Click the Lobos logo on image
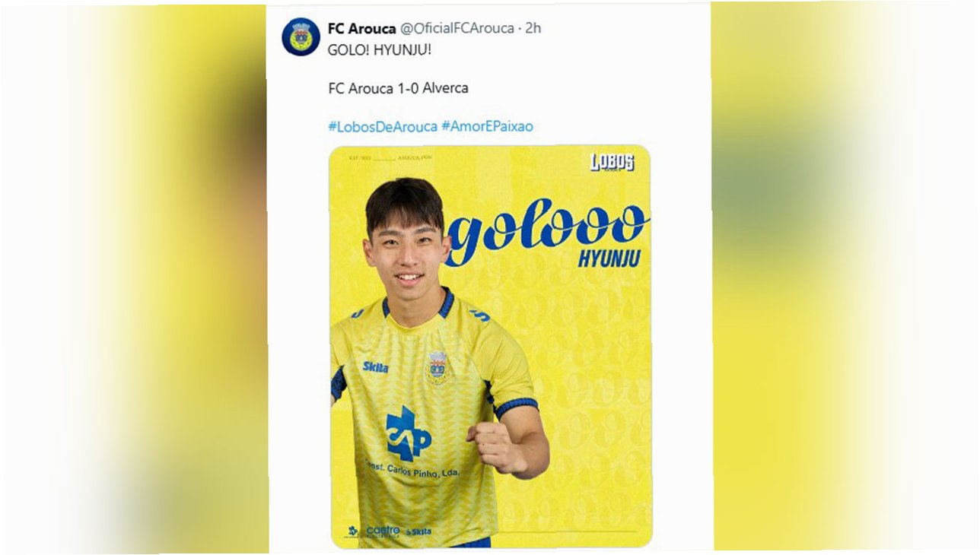The image size is (980, 555). coord(612,162)
